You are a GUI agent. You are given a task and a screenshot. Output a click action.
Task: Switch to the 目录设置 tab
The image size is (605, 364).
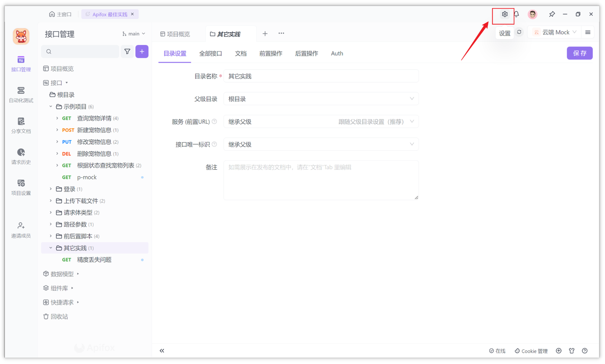pyautogui.click(x=175, y=53)
